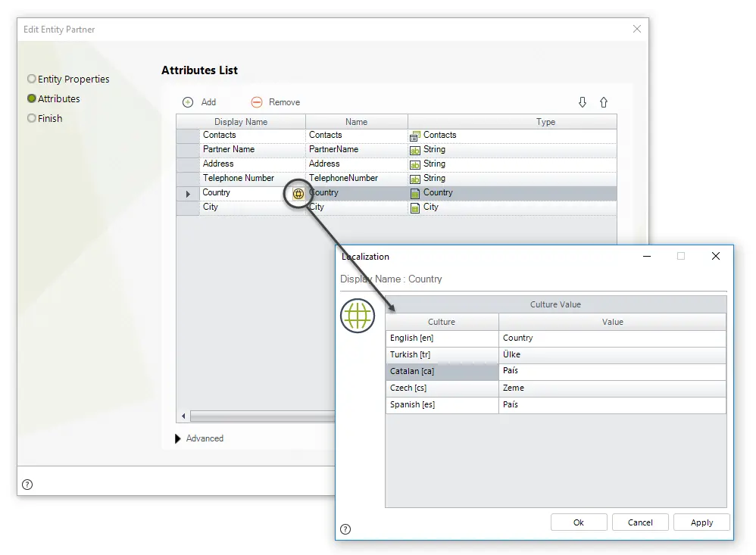
Task: Select Partner Name display name cell
Action: tap(252, 150)
